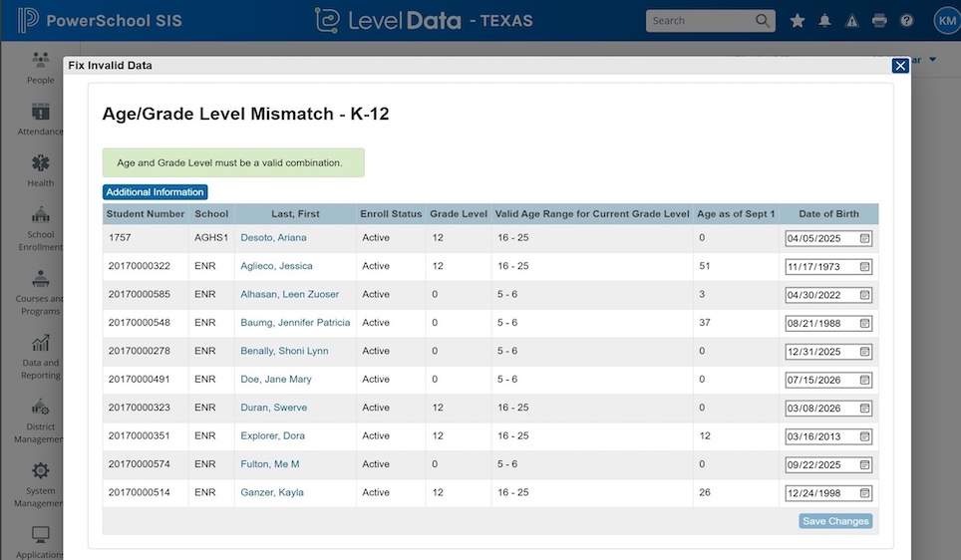Screen dimensions: 961x560
Task: Open student link Baumg, Jennifer Patricia
Action: (x=295, y=322)
